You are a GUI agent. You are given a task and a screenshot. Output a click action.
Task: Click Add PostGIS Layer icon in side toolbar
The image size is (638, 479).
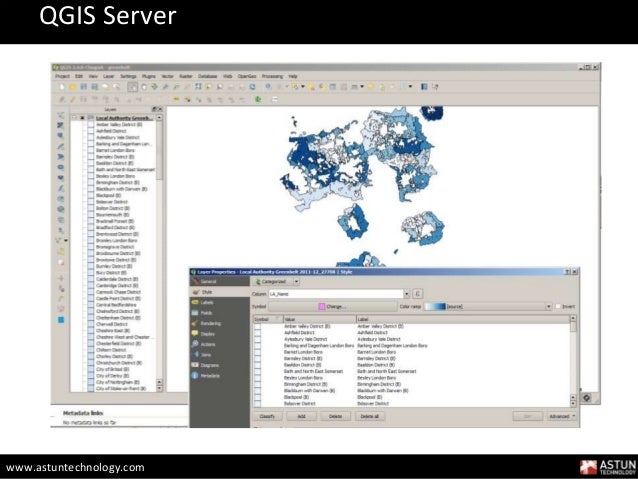61,136
